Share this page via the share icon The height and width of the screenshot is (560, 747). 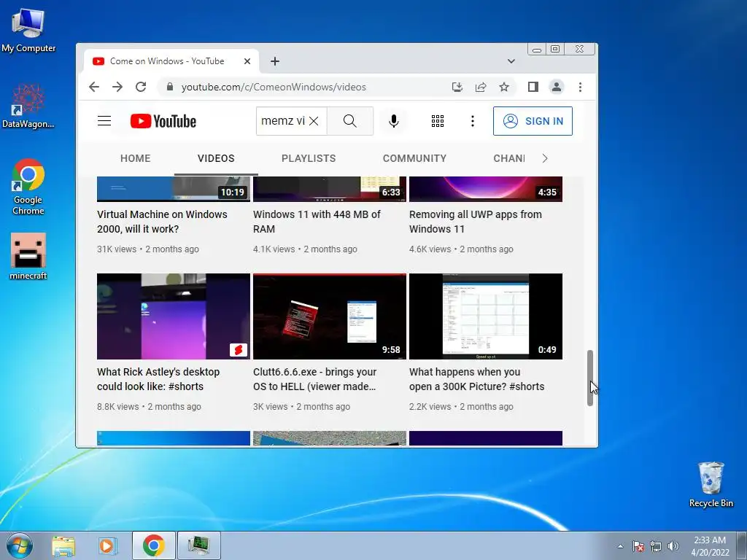tap(480, 87)
